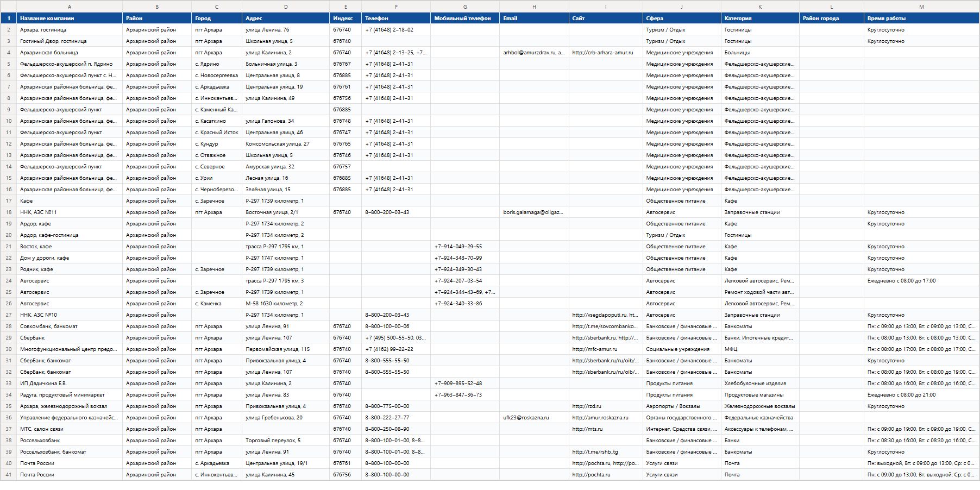The width and height of the screenshot is (980, 490).
Task: Select the 'с. Кундур' city cell
Action: (x=217, y=144)
